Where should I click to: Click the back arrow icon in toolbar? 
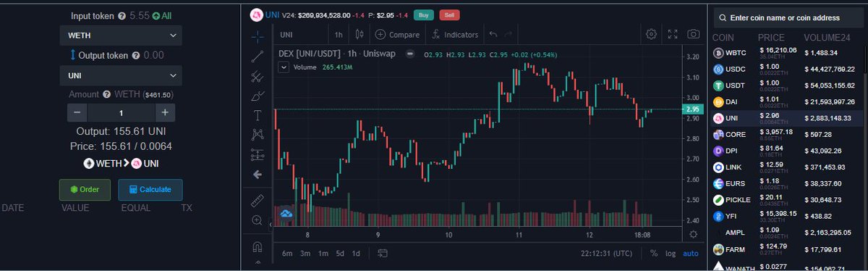258,174
